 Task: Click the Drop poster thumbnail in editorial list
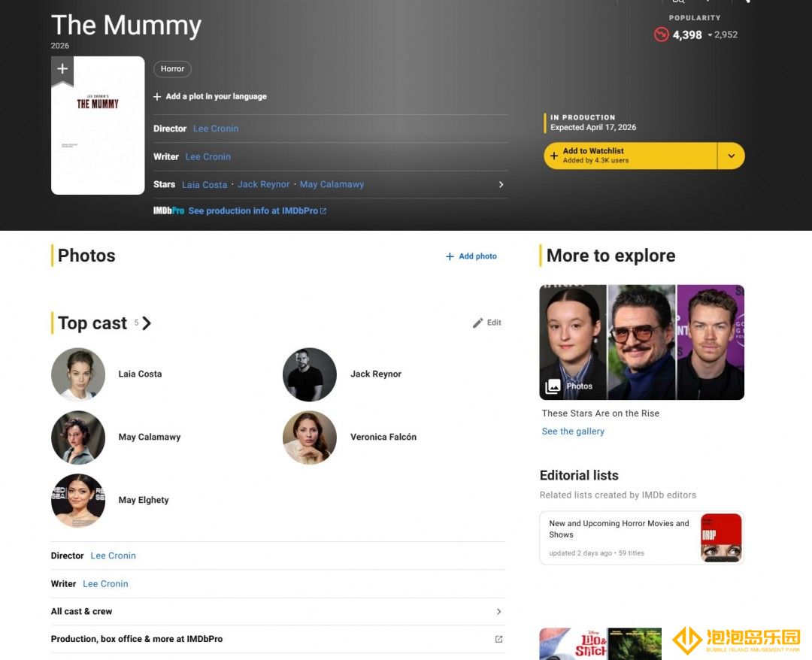(x=721, y=537)
